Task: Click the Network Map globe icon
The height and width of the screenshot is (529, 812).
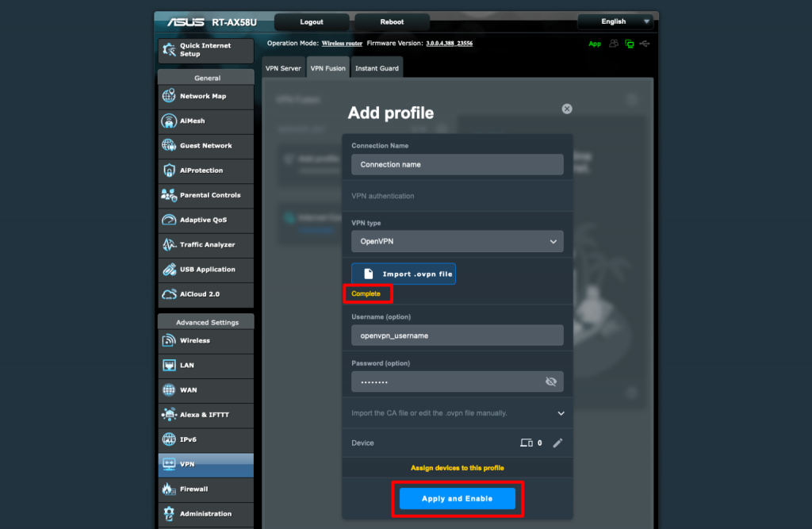Action: [x=169, y=96]
